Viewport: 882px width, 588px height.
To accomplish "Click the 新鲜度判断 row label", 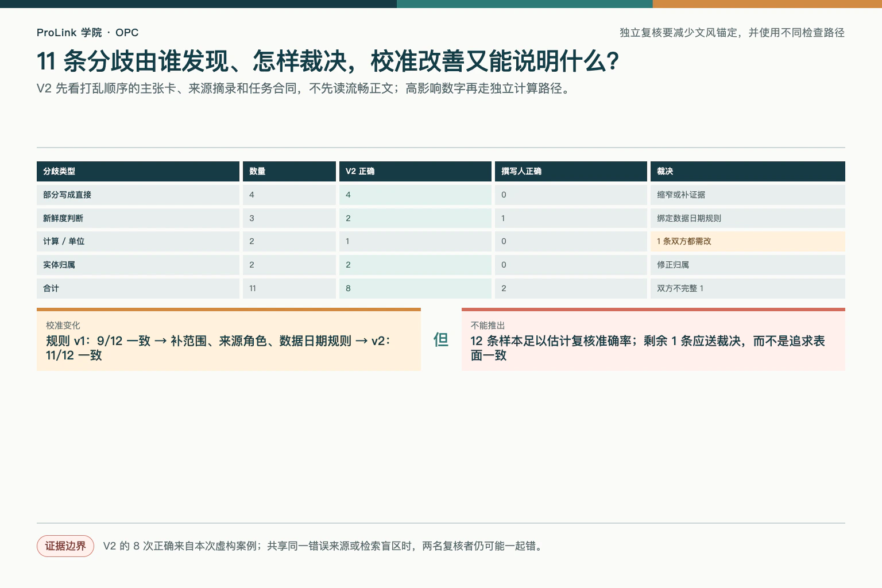I will (138, 218).
